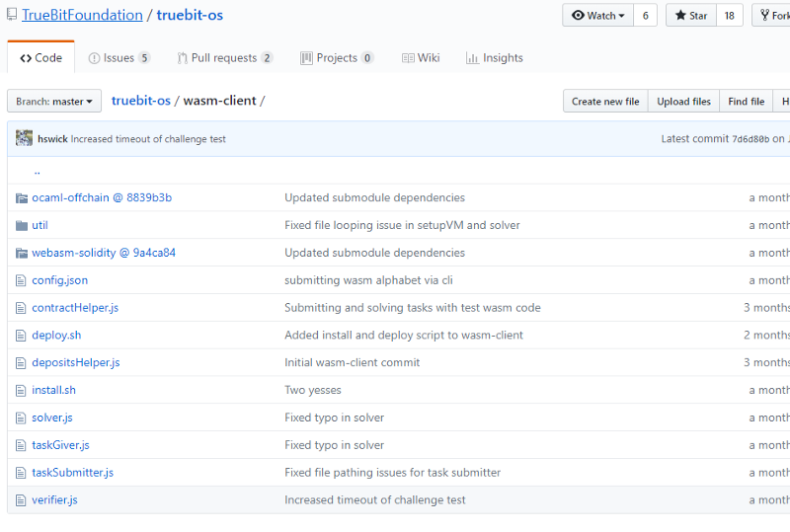Expand the Branch: master selector
Image resolution: width=790 pixels, height=532 pixels.
point(54,102)
